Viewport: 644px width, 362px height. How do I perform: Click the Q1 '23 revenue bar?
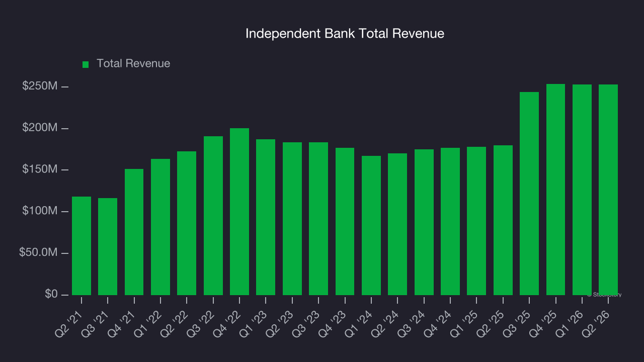click(266, 217)
